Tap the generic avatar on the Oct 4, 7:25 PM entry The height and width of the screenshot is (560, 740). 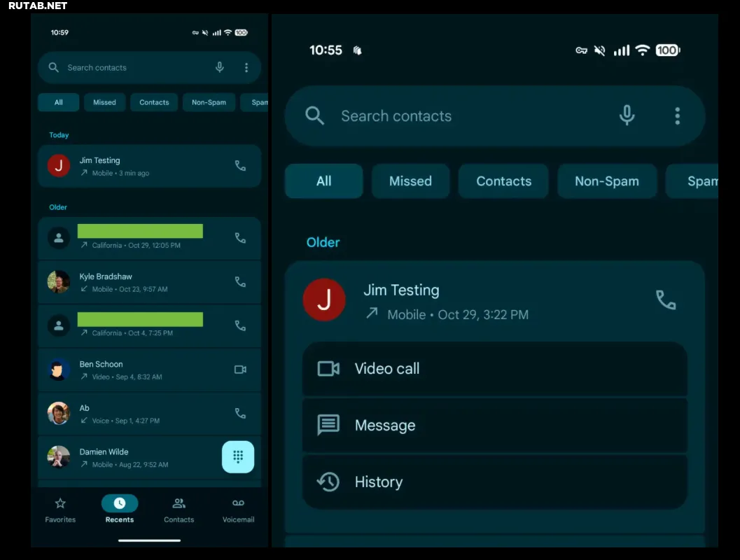coord(59,325)
